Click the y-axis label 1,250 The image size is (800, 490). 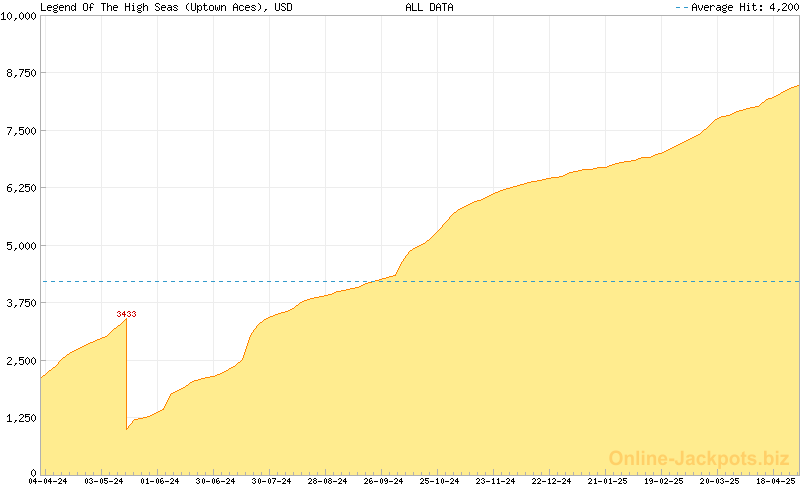pos(21,418)
